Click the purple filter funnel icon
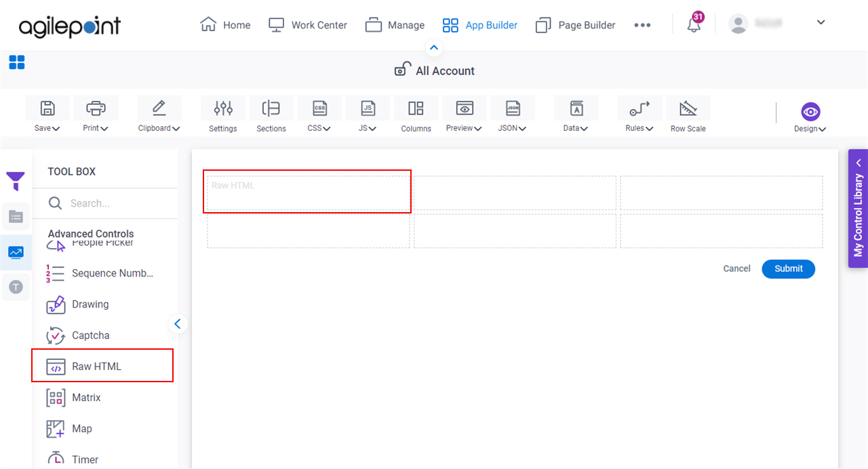The image size is (868, 469). click(16, 181)
